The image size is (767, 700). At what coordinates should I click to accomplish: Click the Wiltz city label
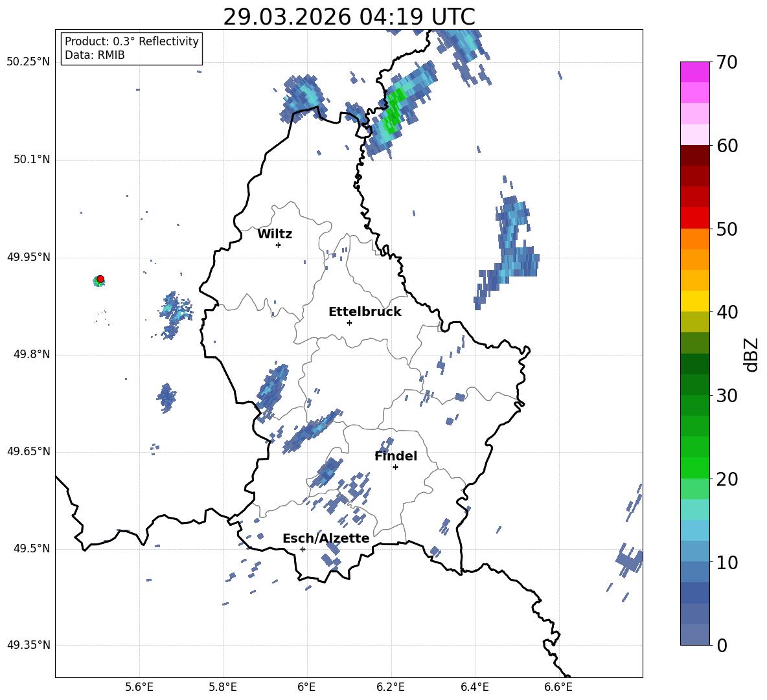275,234
